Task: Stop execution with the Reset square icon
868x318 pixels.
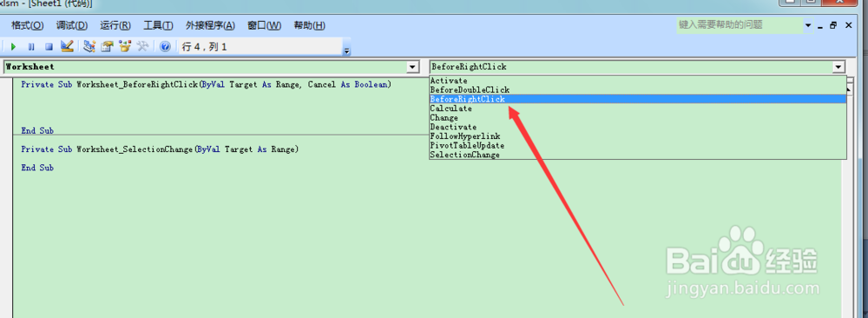Action: point(49,47)
